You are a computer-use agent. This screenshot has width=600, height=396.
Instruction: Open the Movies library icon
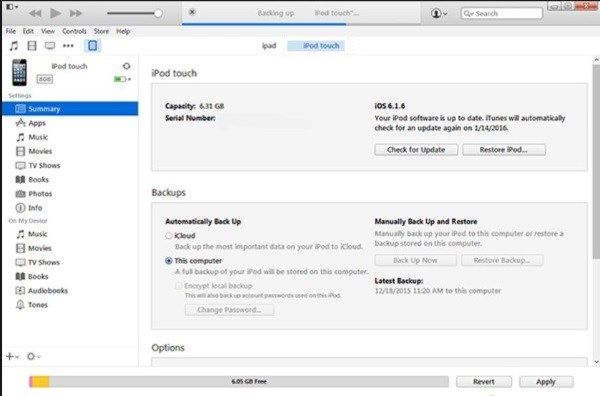pos(32,46)
